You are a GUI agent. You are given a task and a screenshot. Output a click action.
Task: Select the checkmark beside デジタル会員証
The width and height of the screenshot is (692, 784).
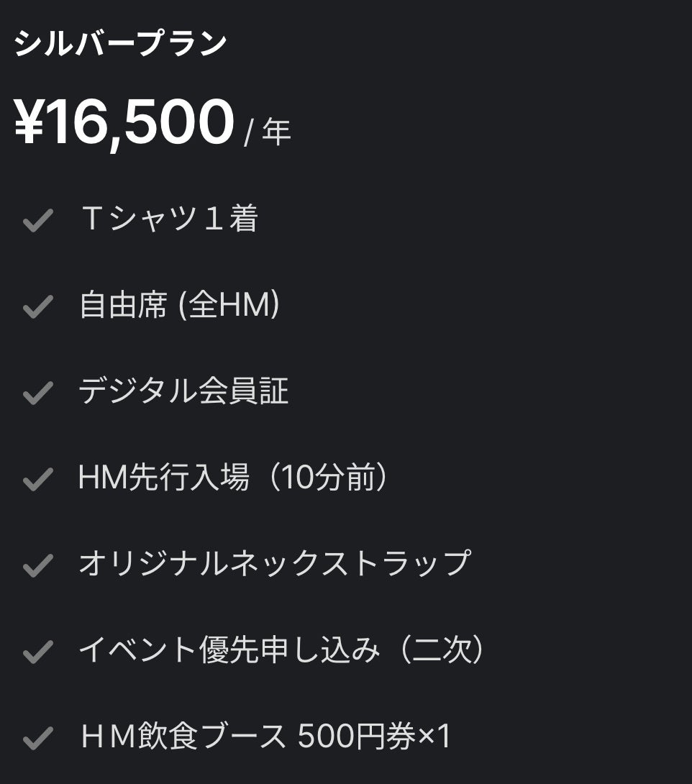[x=37, y=393]
